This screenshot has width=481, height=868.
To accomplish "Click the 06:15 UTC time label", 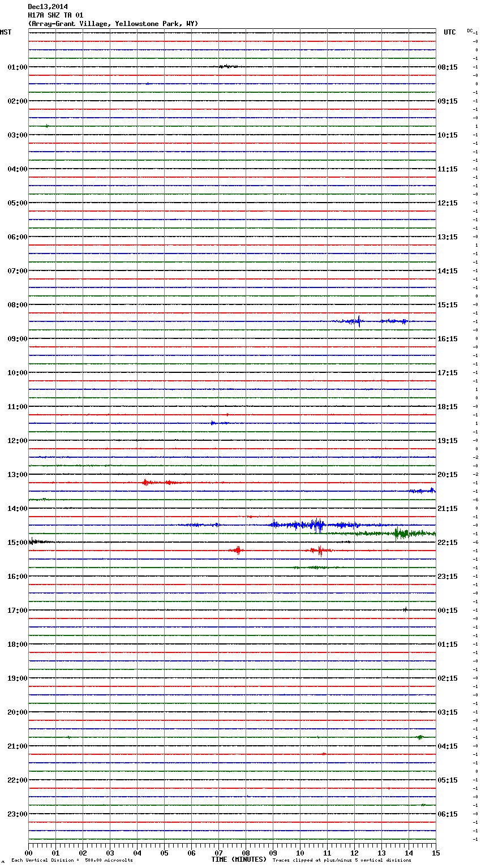I will click(x=448, y=814).
